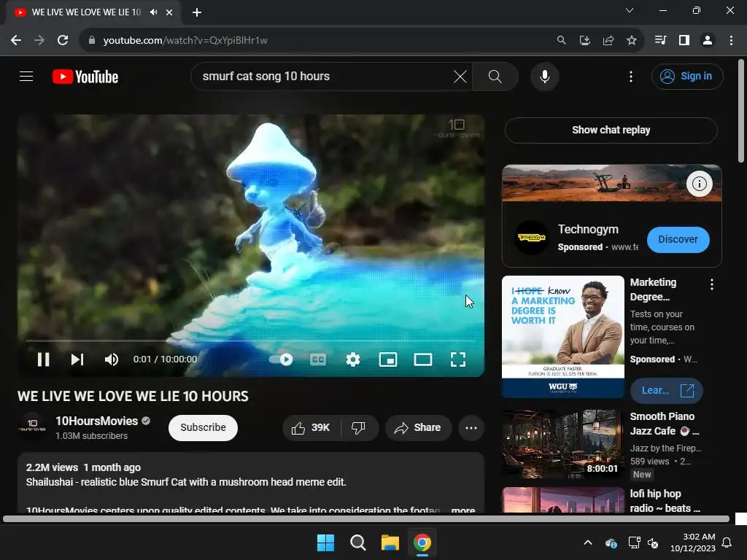Click the video progress bar
The height and width of the screenshot is (560, 747).
click(251, 341)
